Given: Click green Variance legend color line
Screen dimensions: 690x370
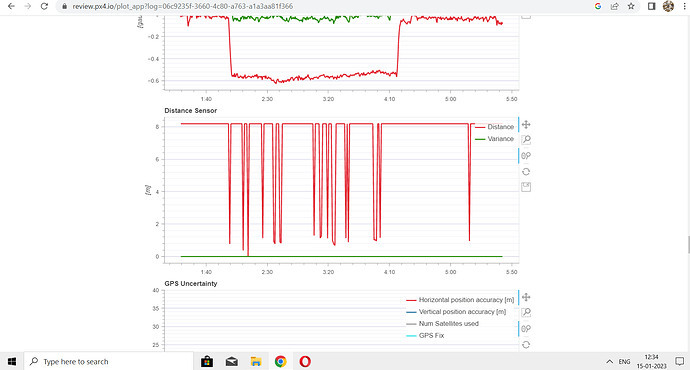Looking at the screenshot, I should coord(480,139).
